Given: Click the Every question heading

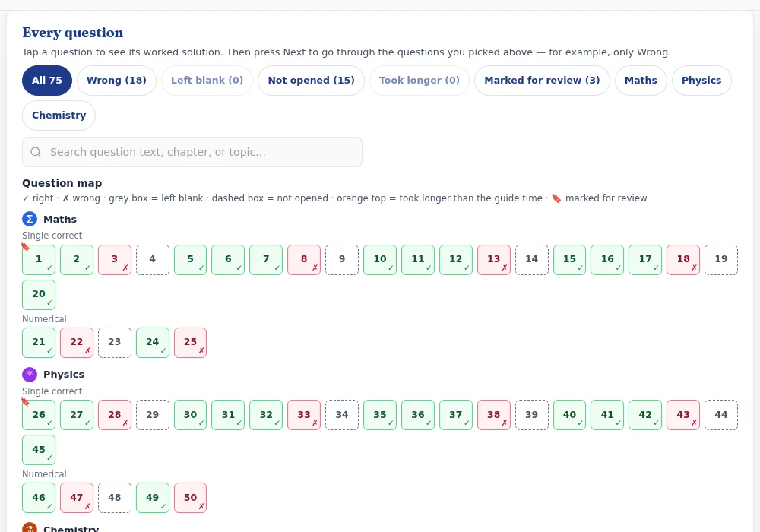Looking at the screenshot, I should pos(73,33).
